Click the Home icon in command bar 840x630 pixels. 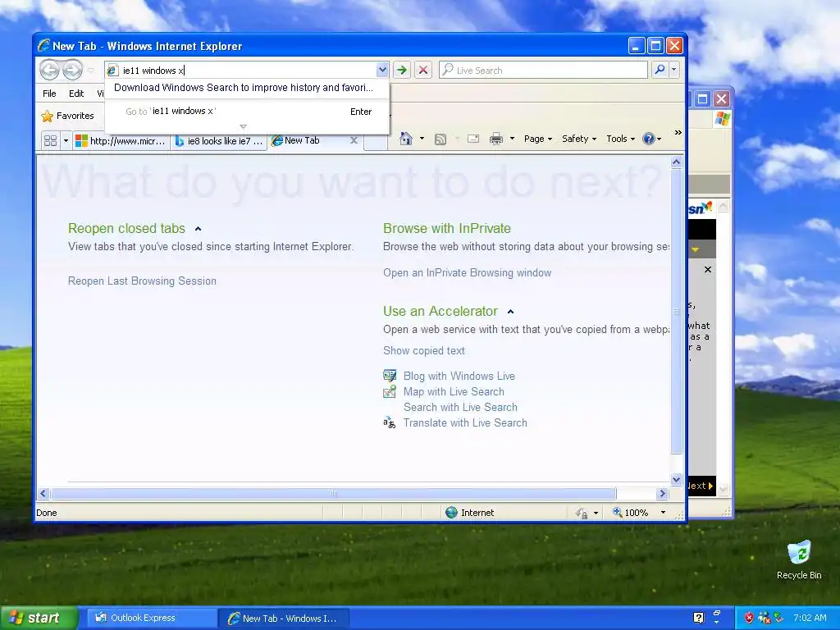click(406, 139)
